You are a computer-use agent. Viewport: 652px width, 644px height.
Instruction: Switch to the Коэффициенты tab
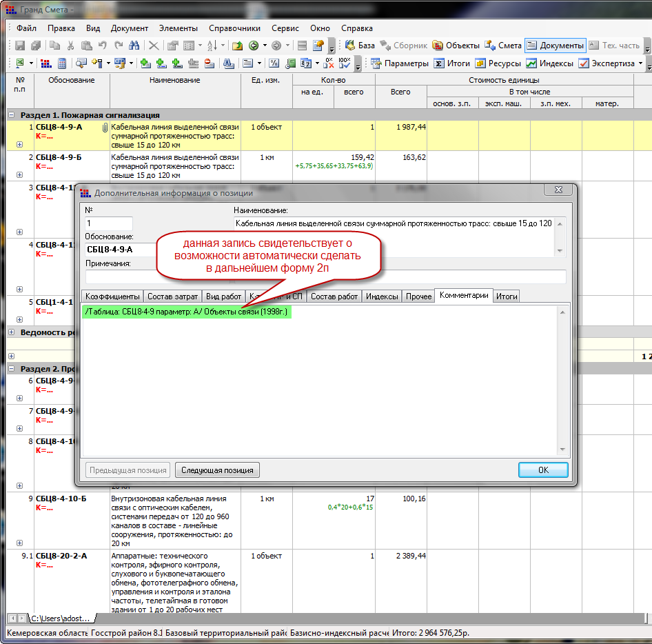click(112, 296)
